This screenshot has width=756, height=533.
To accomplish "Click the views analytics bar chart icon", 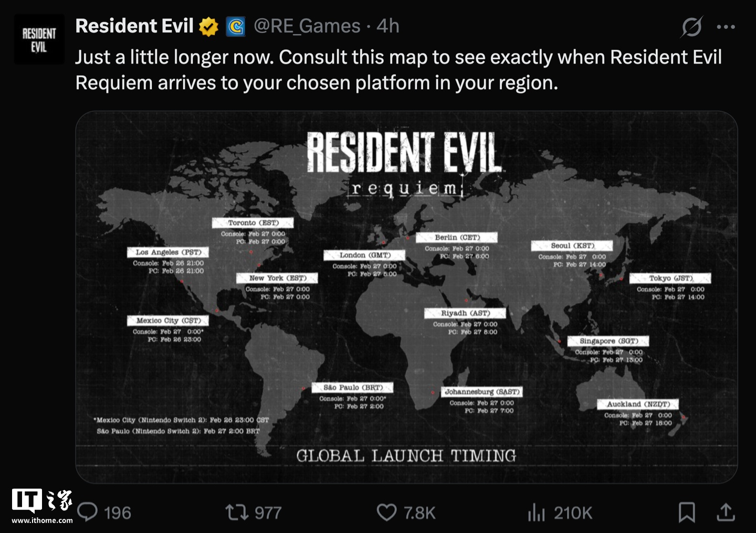I will point(536,512).
